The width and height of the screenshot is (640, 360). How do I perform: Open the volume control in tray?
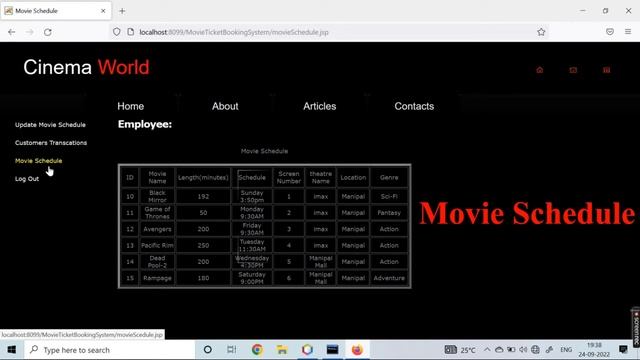point(523,350)
